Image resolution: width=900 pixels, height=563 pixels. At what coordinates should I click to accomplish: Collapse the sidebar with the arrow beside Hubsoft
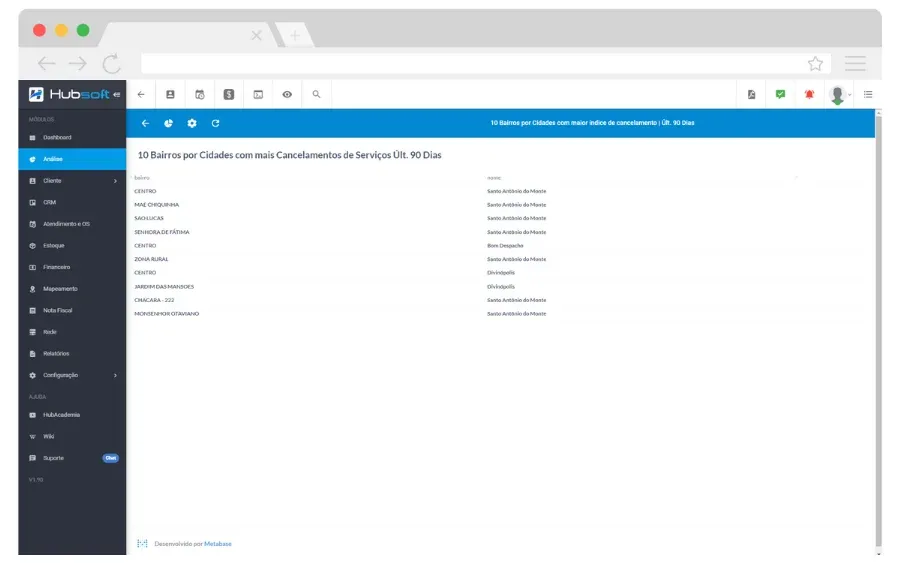point(117,95)
